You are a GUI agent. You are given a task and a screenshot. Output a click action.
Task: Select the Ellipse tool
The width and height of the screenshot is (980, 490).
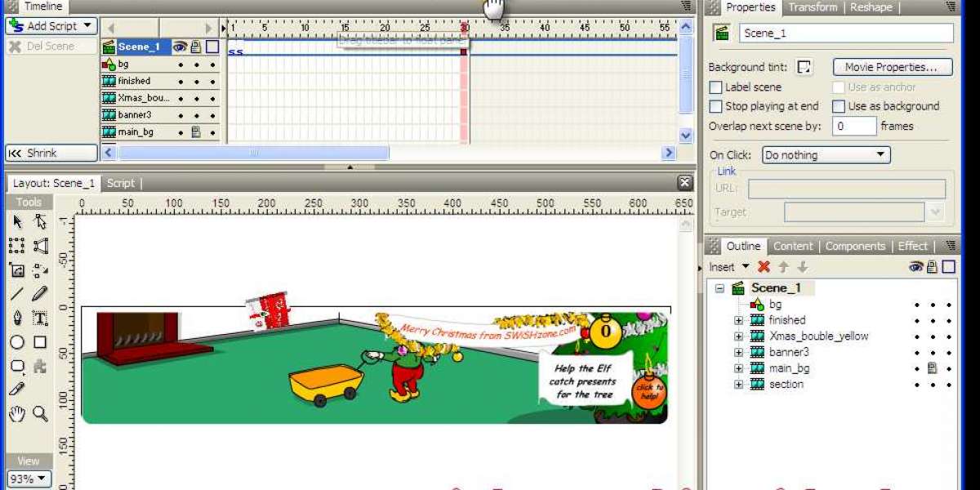[17, 342]
